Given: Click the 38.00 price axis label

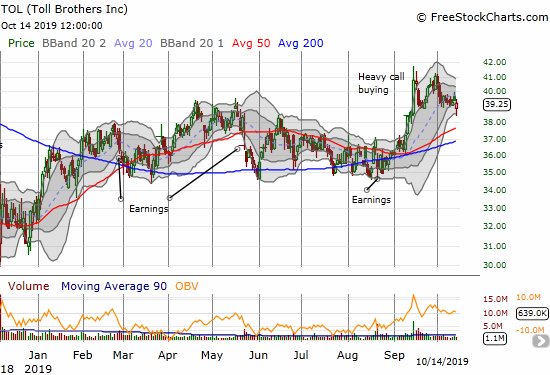Looking at the screenshot, I should click(495, 122).
